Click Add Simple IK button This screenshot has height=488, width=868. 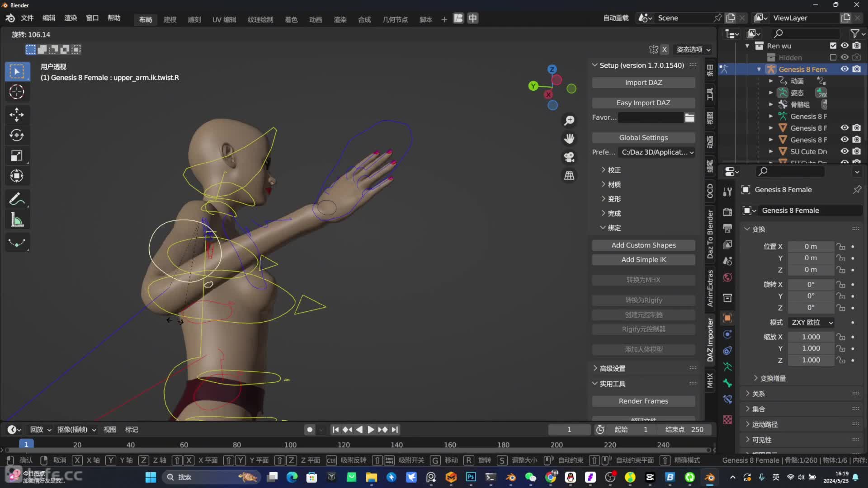pyautogui.click(x=643, y=260)
